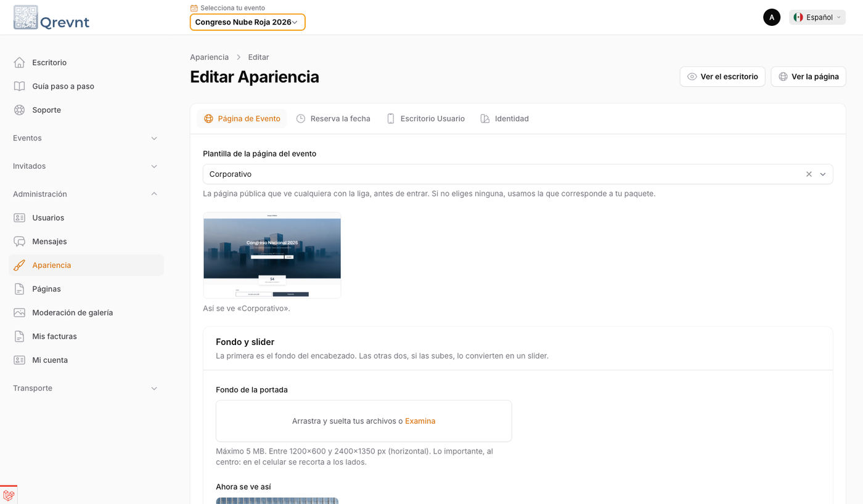Viewport: 863px width, 504px height.
Task: Click the red debug icon at the bottom-left corner
Action: point(9,495)
